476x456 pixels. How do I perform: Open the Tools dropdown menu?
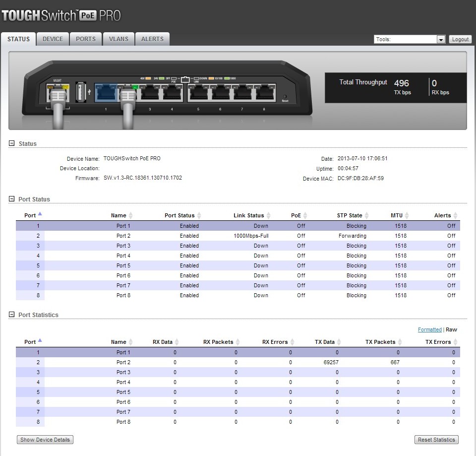click(410, 39)
